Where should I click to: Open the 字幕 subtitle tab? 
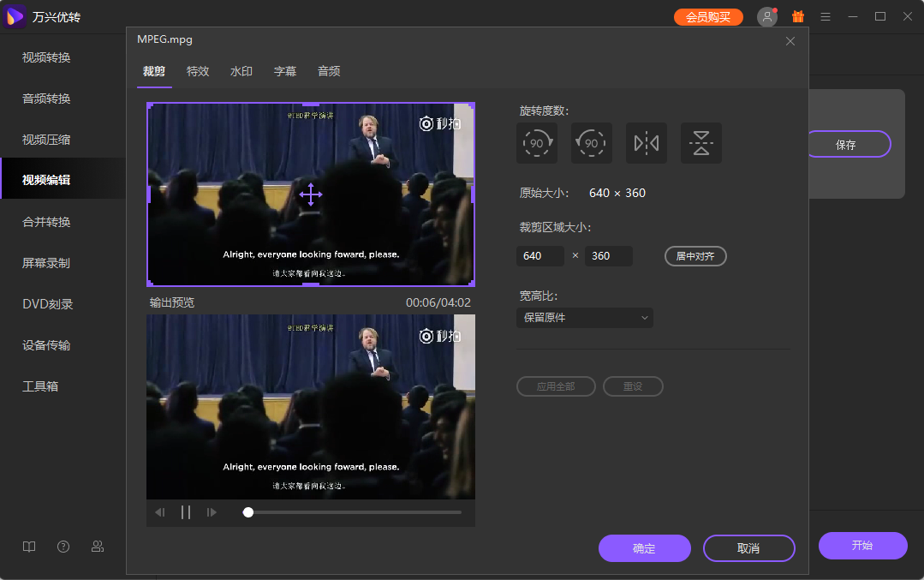click(285, 71)
